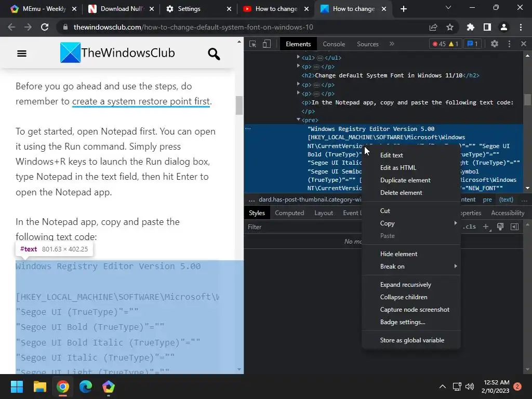Image resolution: width=532 pixels, height=399 pixels.
Task: Open File Explorer from the taskbar
Action: (x=39, y=387)
